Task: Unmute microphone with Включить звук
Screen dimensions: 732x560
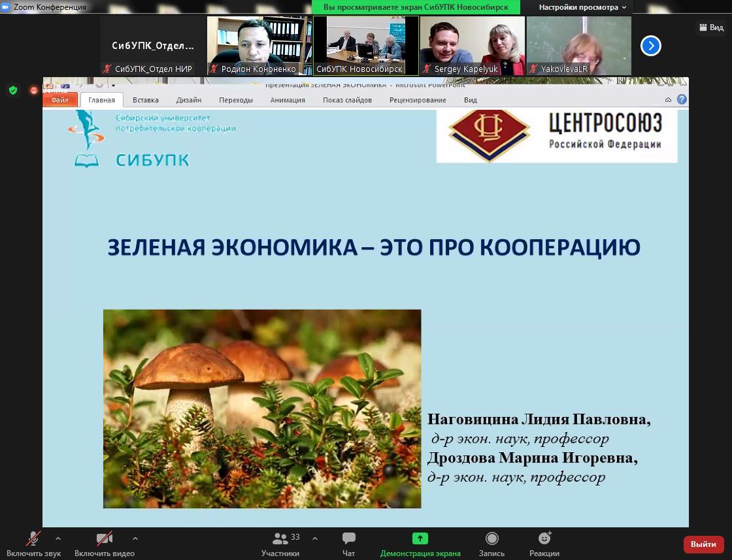Action: pyautogui.click(x=34, y=543)
